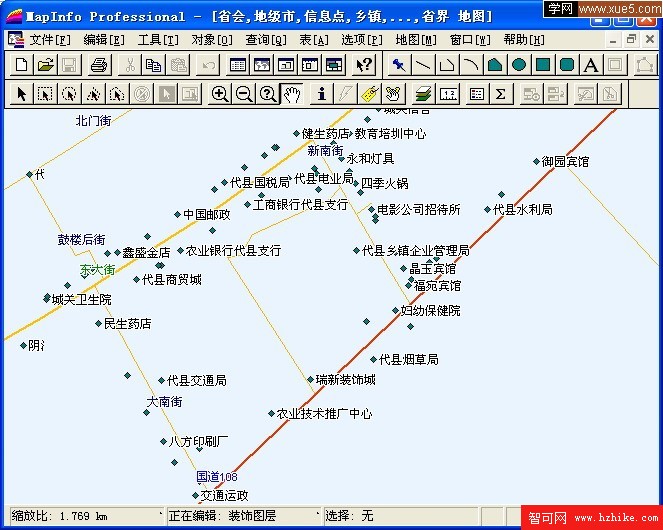Click the 选择: 无 status field

(401, 516)
